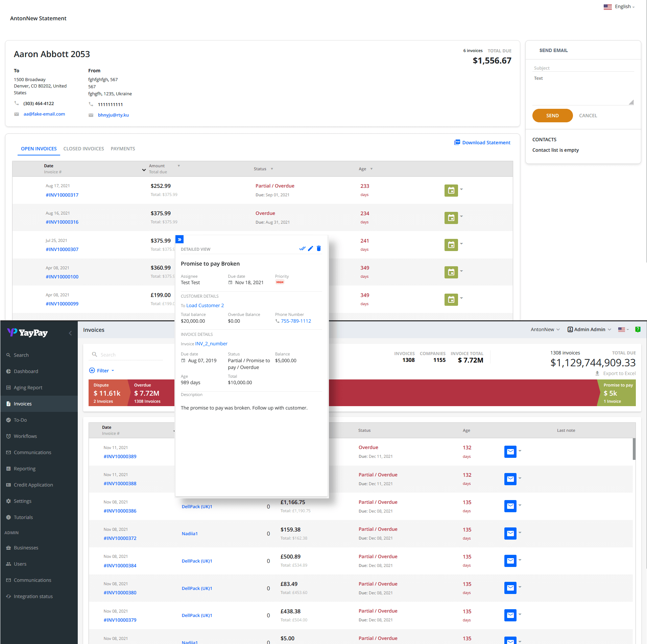Open calendar action for invoice #INV10000316
Image resolution: width=647 pixels, height=644 pixels.
451,218
